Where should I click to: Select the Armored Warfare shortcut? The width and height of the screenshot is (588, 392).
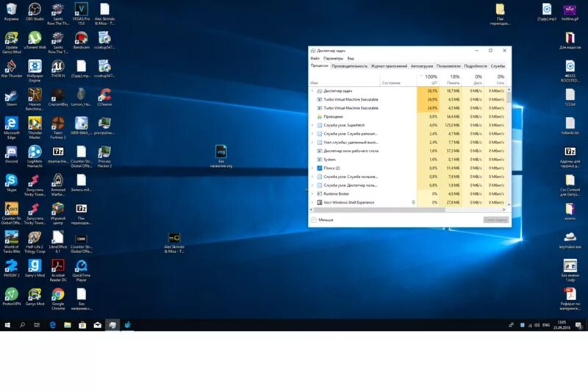point(58,185)
